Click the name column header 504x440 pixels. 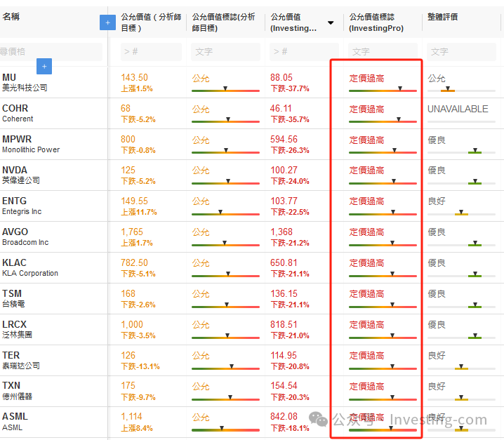point(11,16)
